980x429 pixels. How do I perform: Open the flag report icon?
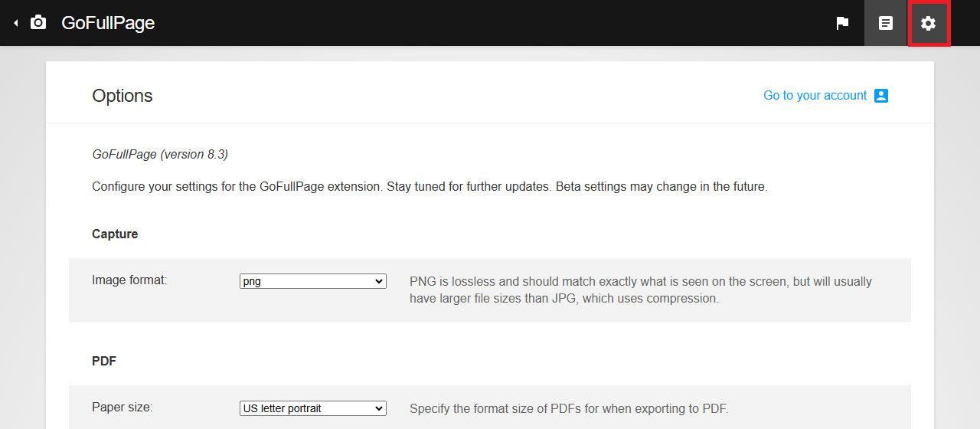point(842,23)
